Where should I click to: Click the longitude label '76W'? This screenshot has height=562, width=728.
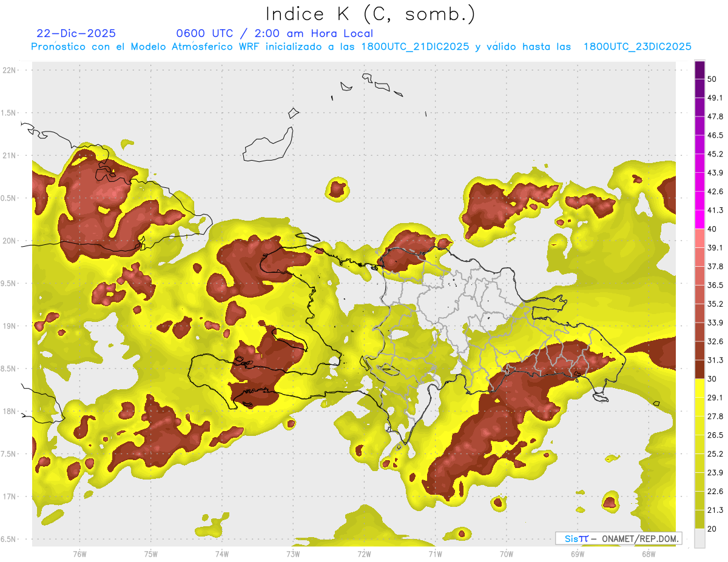click(x=79, y=554)
